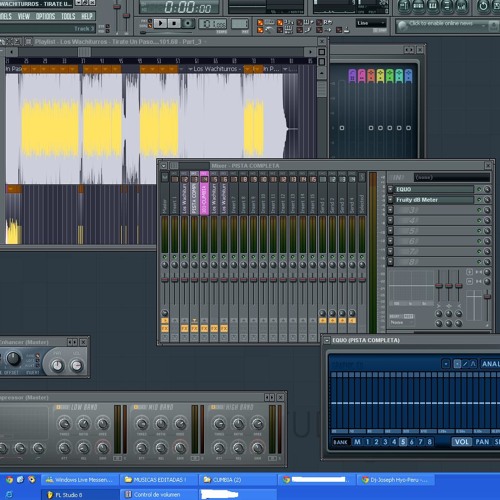Open the empty slot 4 dropdown arrow
This screenshot has height=500, width=500.
pyautogui.click(x=390, y=220)
